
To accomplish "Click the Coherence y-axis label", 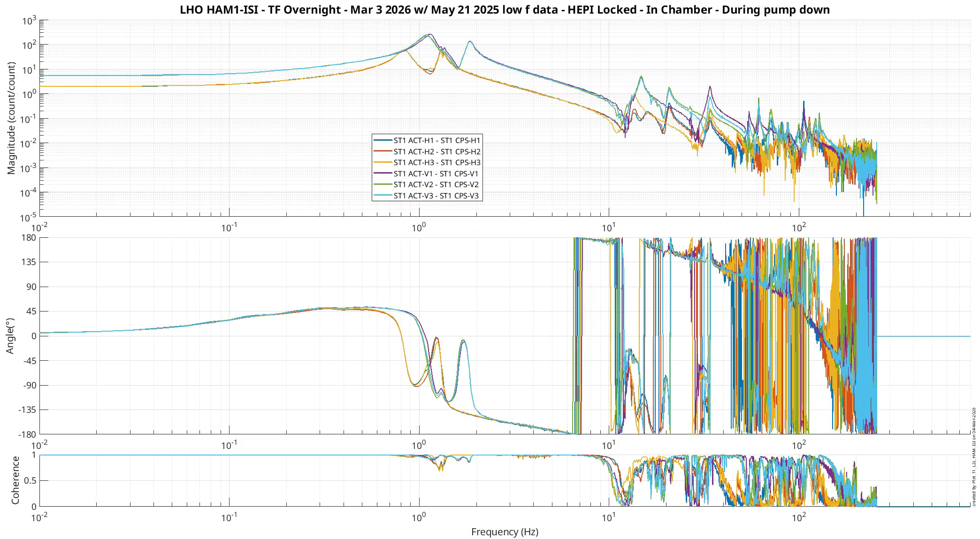I will pos(15,480).
